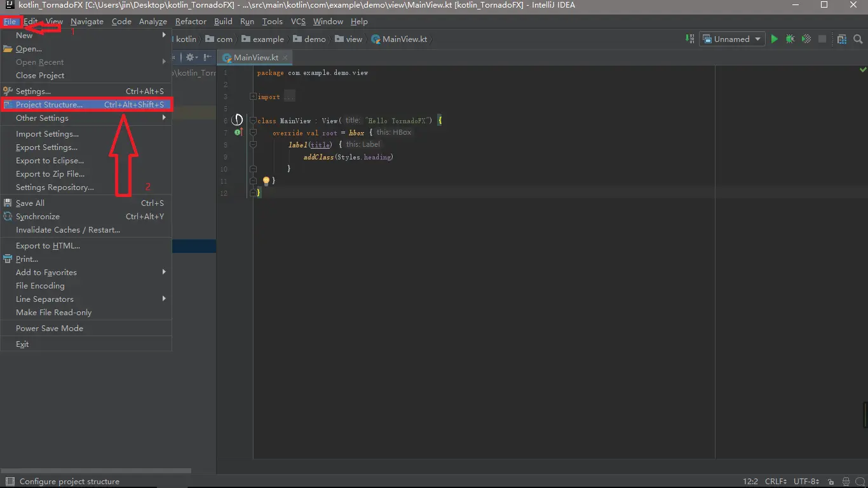Click the 12:2 caret position indicator

750,482
